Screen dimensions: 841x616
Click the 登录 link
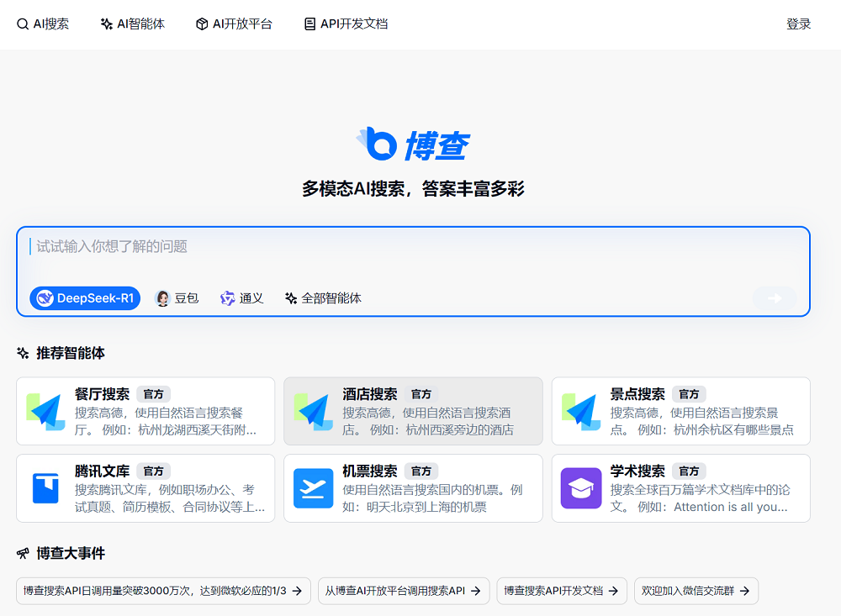click(x=799, y=24)
